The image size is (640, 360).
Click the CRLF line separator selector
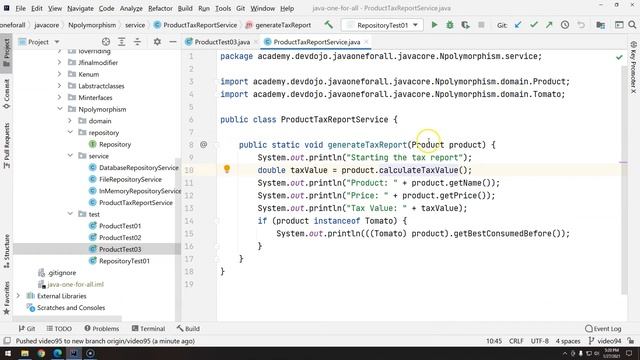point(516,341)
